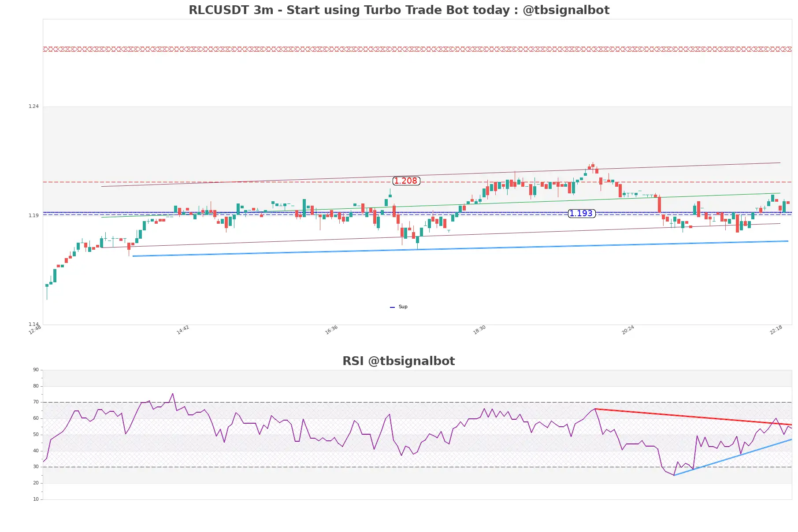Click the 20:24 time axis label
Image resolution: width=798 pixels, height=532 pixels.
point(628,330)
